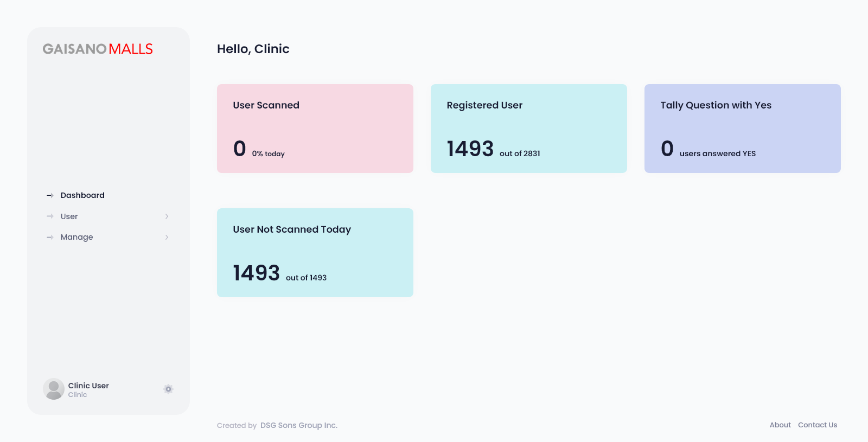Follow the DSG Sons Group Inc. link
This screenshot has width=868, height=442.
[x=299, y=425]
